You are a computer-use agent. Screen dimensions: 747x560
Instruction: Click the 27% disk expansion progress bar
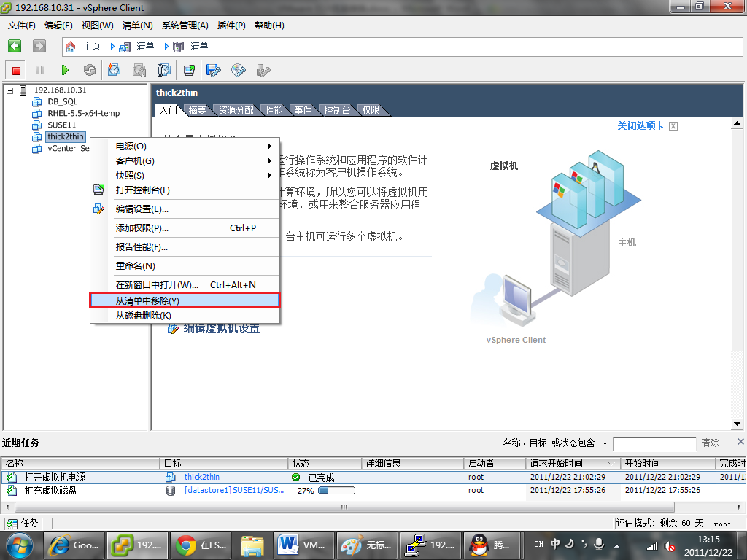tap(336, 491)
